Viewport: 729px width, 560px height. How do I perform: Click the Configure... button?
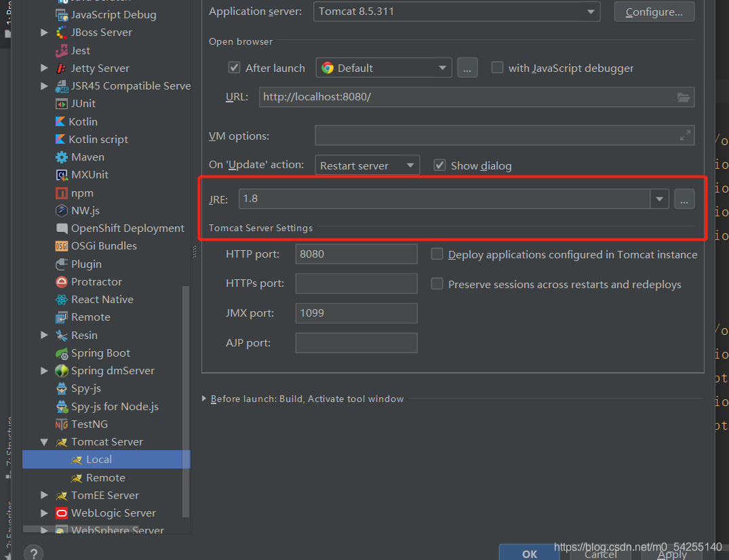point(654,12)
